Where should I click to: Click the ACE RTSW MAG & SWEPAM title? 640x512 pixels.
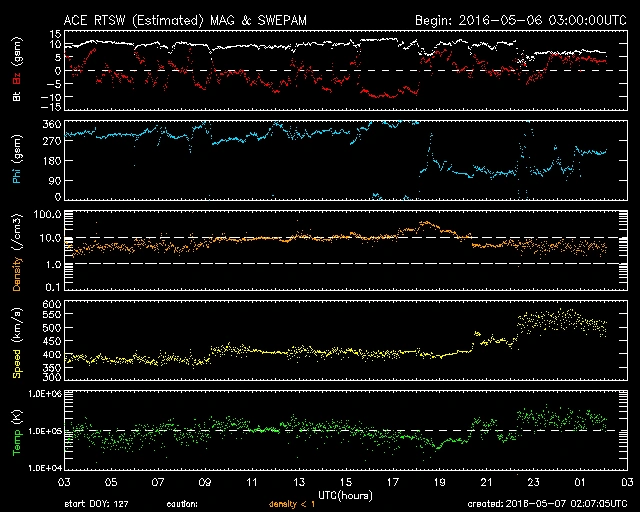[170, 19]
